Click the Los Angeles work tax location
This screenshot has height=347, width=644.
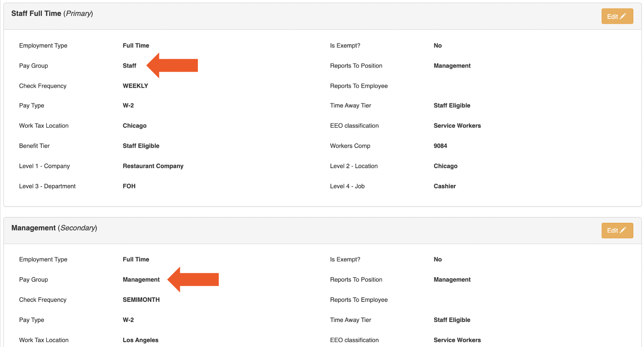141,340
